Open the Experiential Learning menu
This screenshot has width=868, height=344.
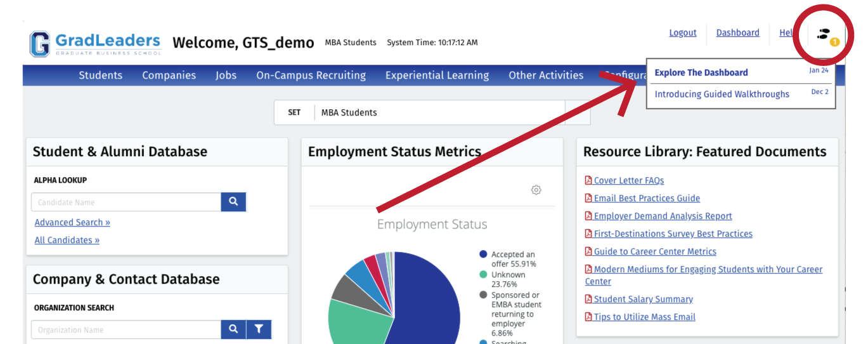(437, 76)
